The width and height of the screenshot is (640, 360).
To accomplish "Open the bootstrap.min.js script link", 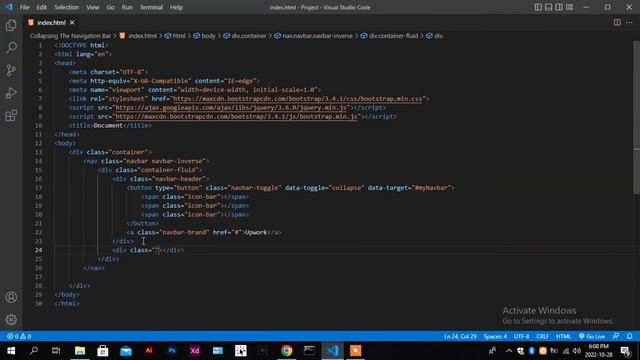I will 236,117.
